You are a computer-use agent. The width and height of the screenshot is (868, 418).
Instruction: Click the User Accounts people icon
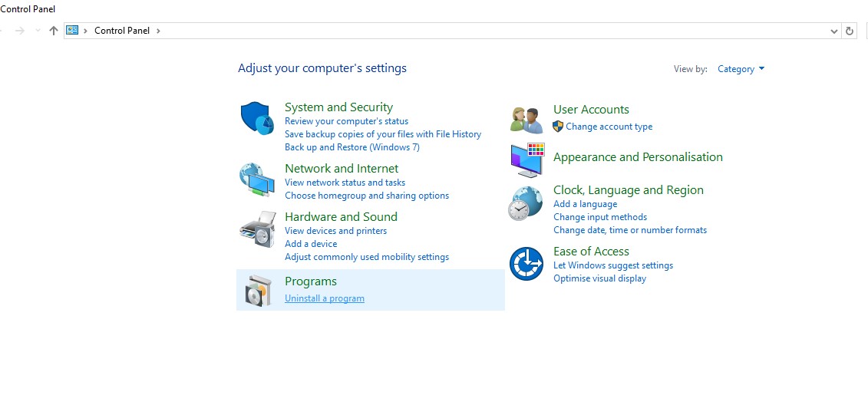(526, 120)
